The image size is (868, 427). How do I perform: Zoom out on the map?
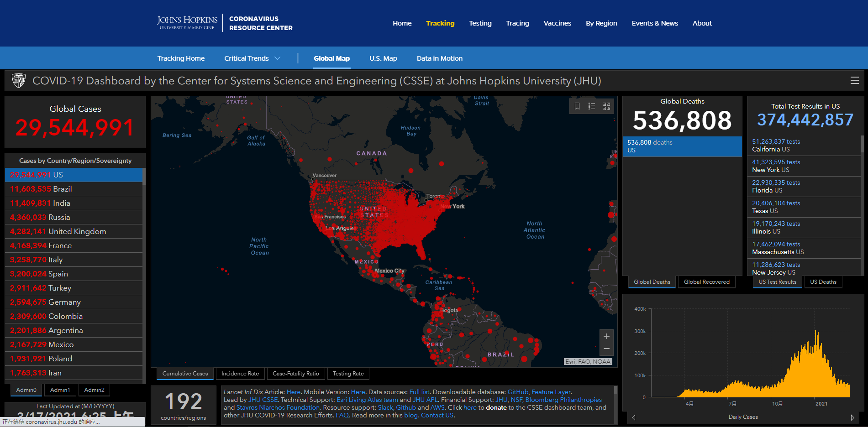point(606,349)
